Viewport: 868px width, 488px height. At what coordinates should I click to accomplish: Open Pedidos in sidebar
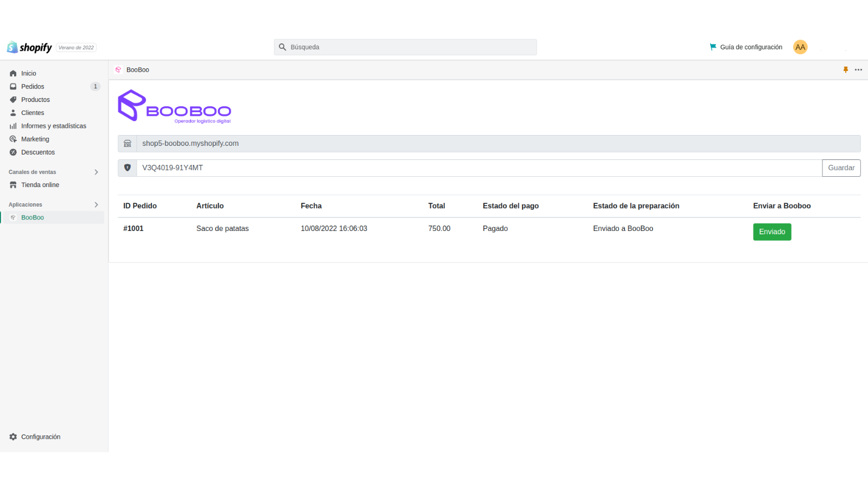click(33, 86)
